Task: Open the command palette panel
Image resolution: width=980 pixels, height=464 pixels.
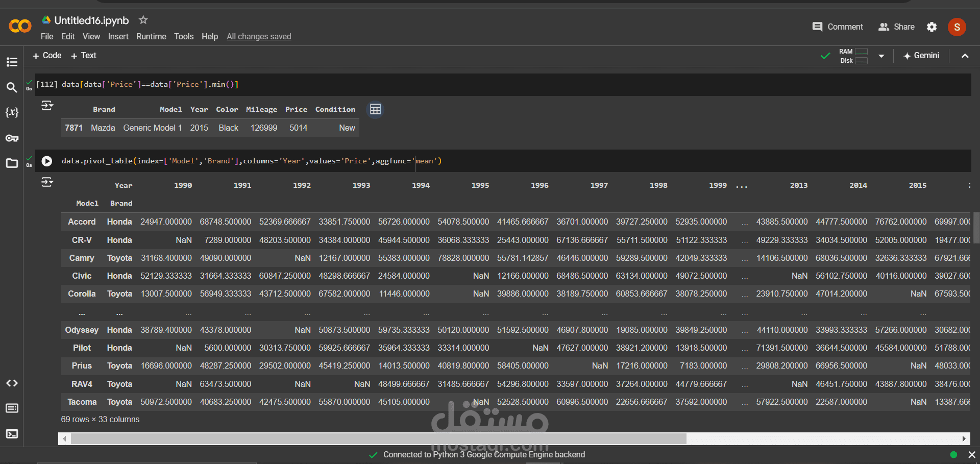Action: tap(12, 408)
